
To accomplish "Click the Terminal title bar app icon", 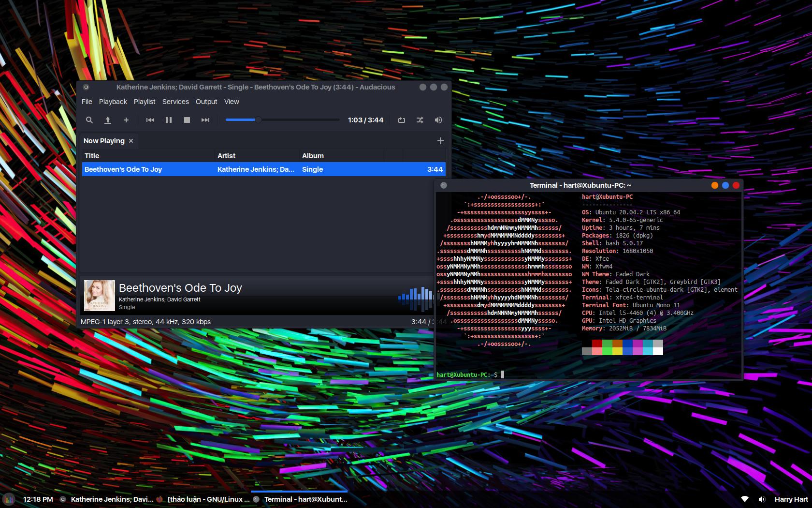I will point(444,185).
